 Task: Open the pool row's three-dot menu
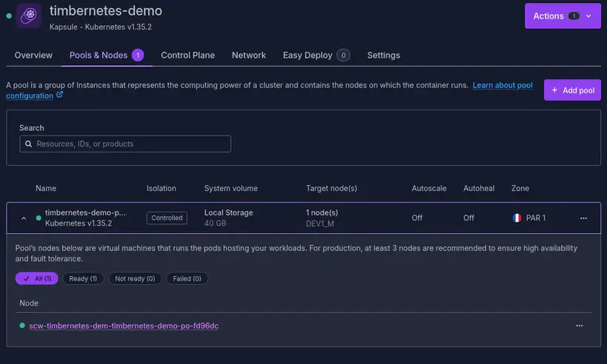point(583,218)
